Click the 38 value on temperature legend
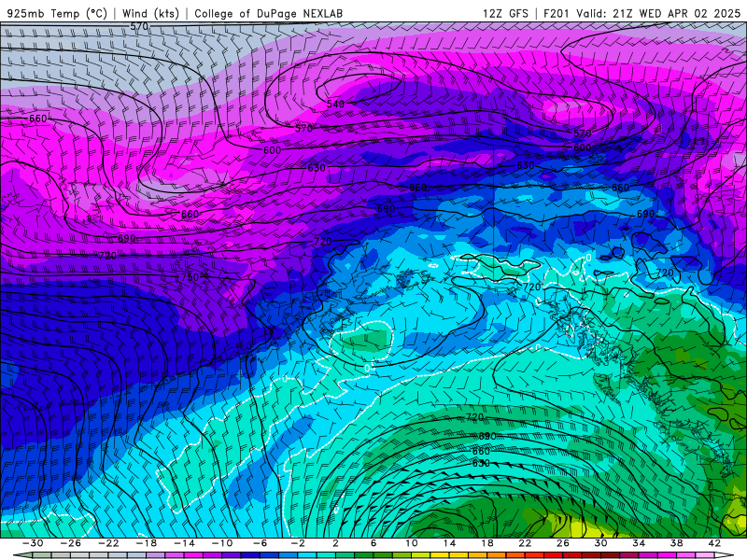Image resolution: width=747 pixels, height=560 pixels. coord(676,543)
